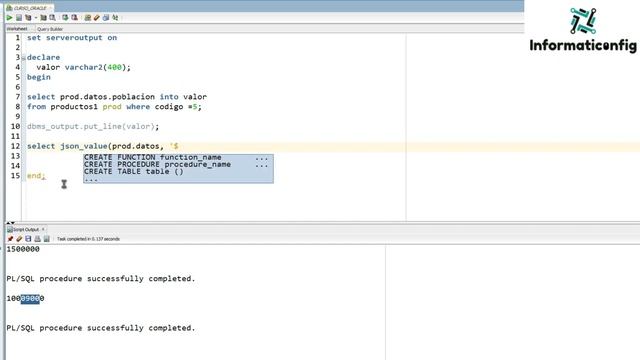Image resolution: width=640 pixels, height=360 pixels.
Task: Switch to the Query Builder tab
Action: (x=50, y=29)
